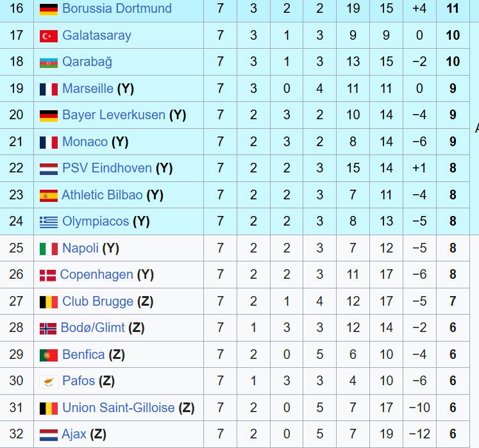Screen dimensions: 479x448
Task: Open the Ajax team page
Action: (x=74, y=435)
